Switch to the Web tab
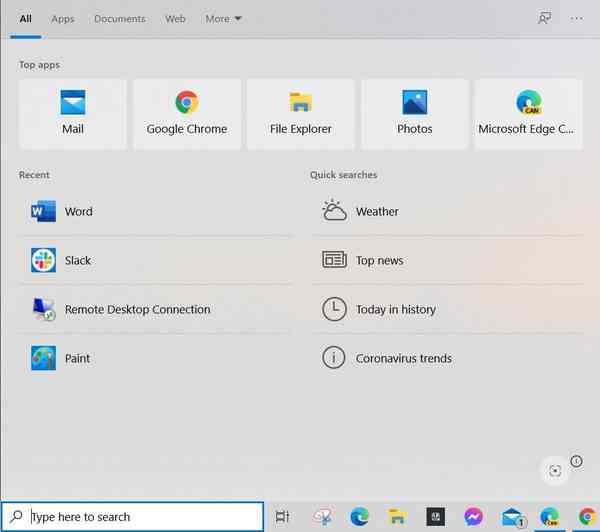Screen dimensions: 600x532 coord(175,19)
